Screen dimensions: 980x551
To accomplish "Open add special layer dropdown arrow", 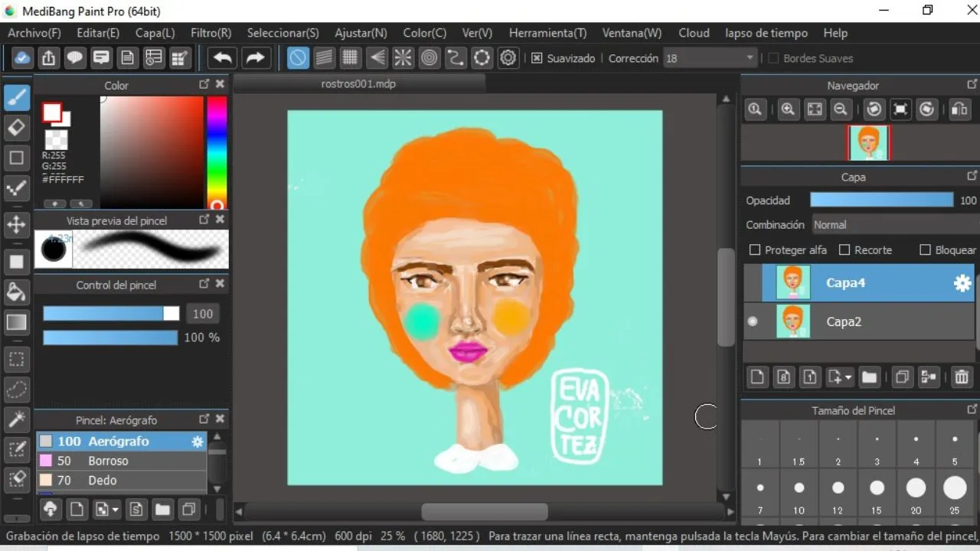I will [x=848, y=377].
